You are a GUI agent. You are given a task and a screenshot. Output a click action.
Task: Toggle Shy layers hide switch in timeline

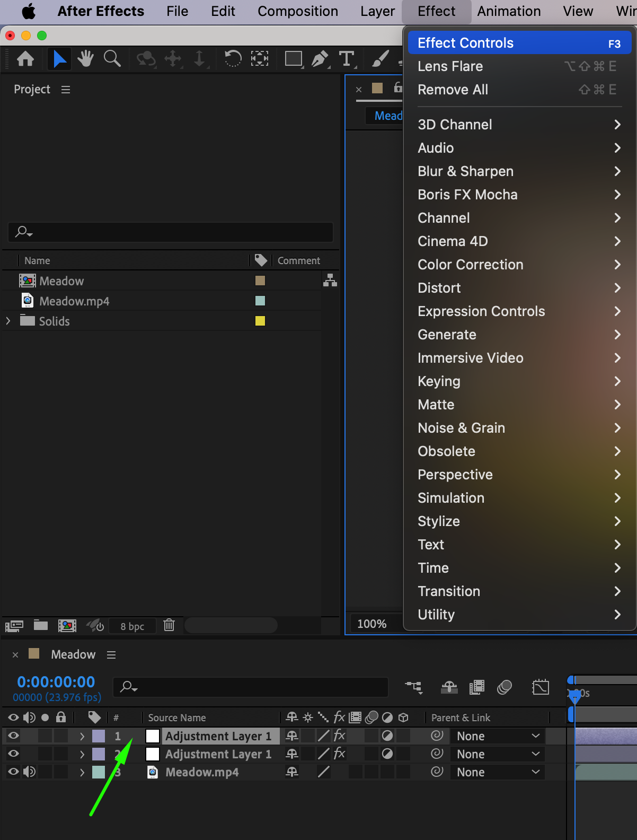click(449, 688)
